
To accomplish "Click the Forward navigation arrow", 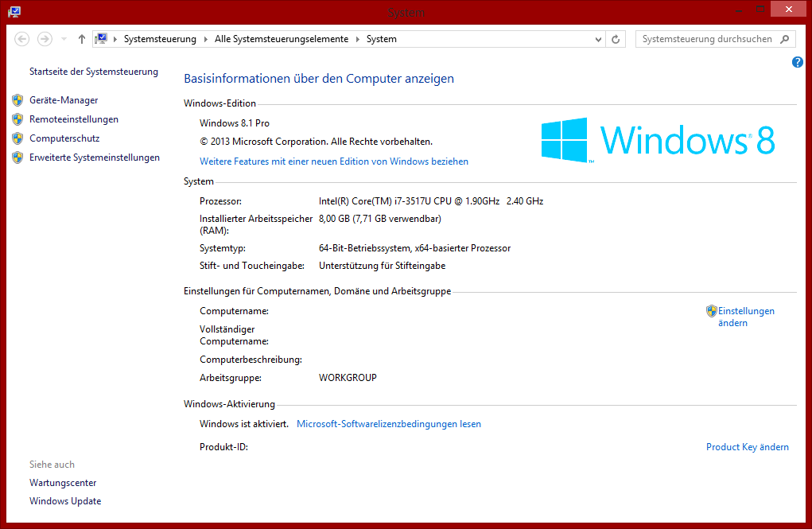I will (45, 39).
